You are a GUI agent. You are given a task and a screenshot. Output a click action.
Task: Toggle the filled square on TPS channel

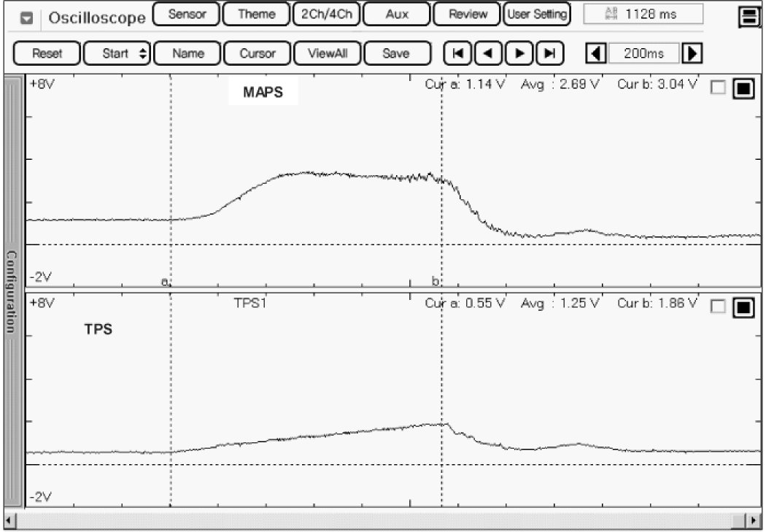click(743, 307)
